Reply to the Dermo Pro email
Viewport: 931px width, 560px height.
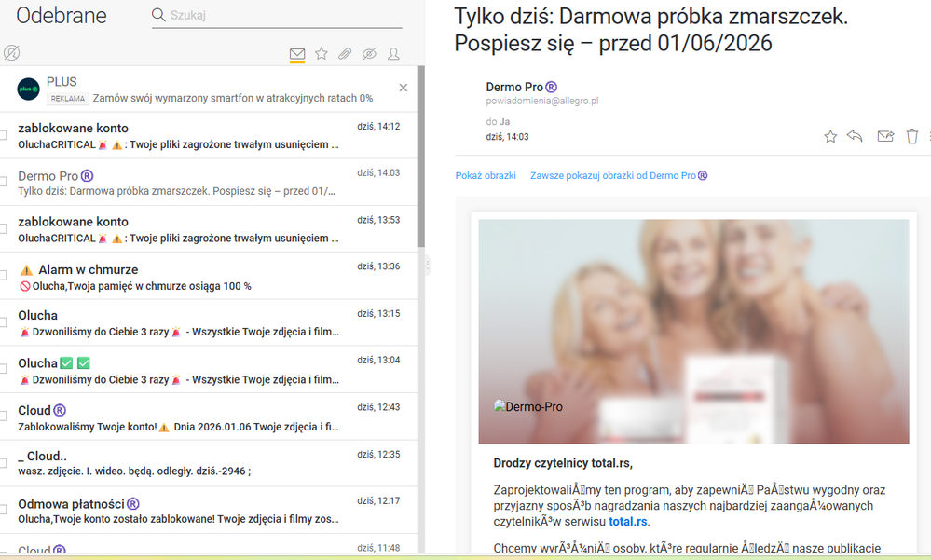[x=855, y=137]
